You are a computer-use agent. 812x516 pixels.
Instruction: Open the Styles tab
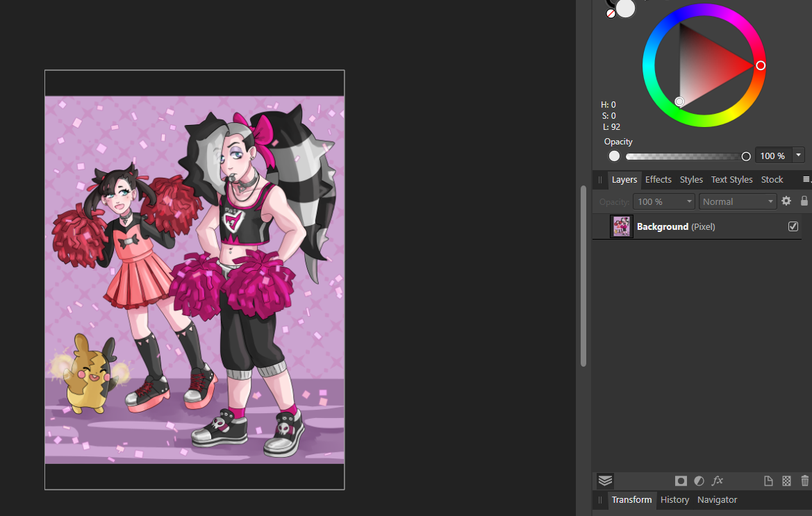(x=691, y=180)
